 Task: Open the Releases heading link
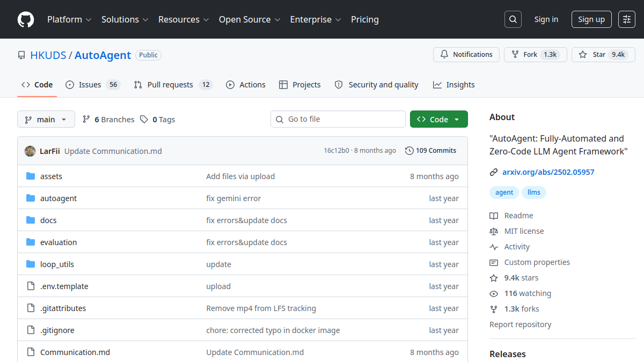point(508,354)
